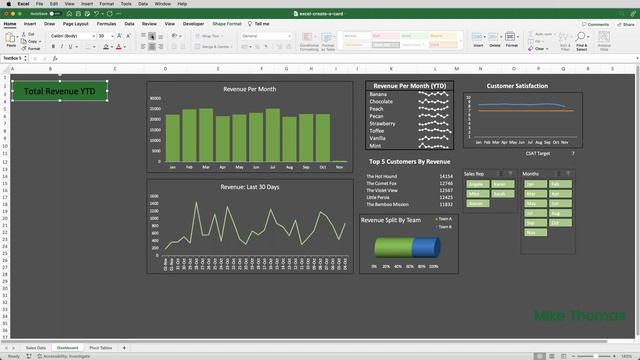This screenshot has width=640, height=360.
Task: Toggle the Angela slicer button
Action: pos(478,184)
